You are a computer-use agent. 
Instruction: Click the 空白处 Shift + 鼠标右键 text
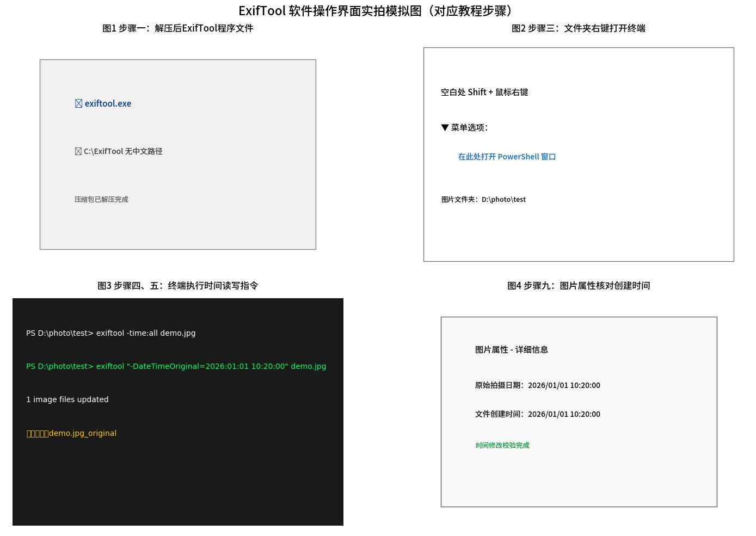coord(484,92)
